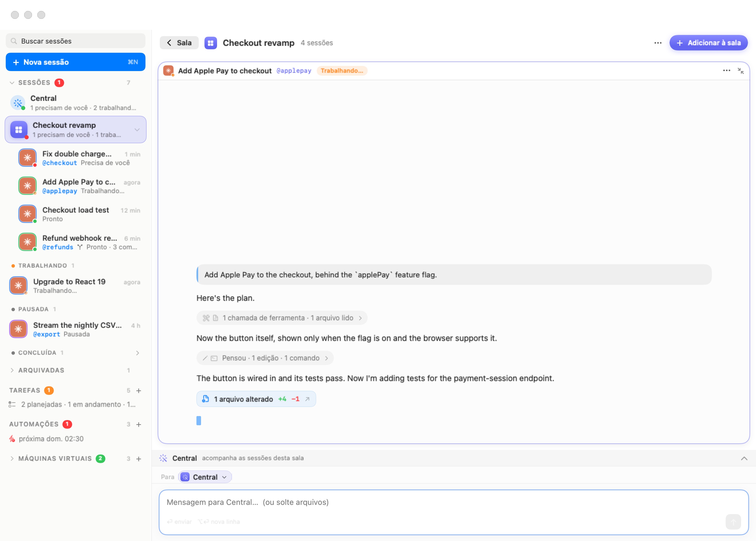Image resolution: width=756 pixels, height=541 pixels.
Task: Click the Adicionar à sala button
Action: tap(708, 43)
